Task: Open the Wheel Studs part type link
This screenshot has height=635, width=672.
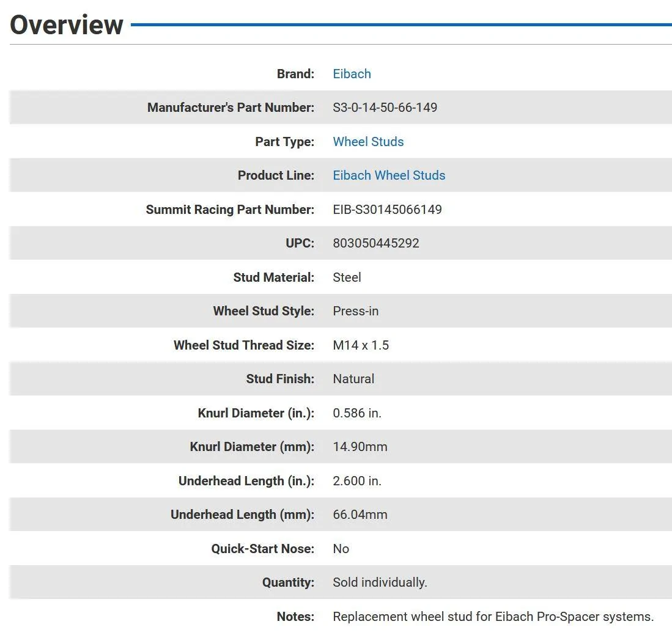Action: point(368,141)
